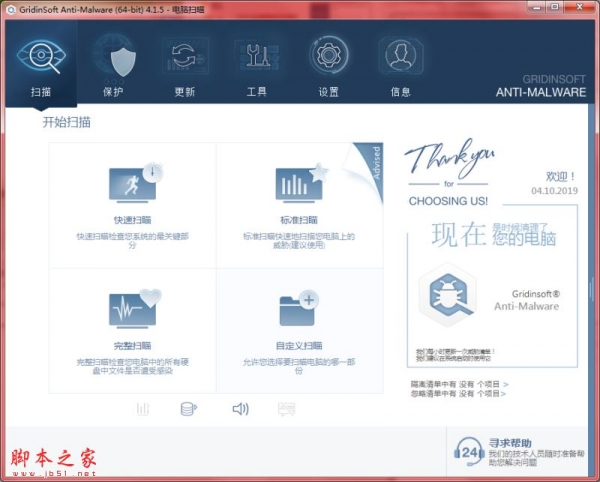Click the custom scan description 允许您选择
Screen dimensions: 600x482
click(x=299, y=366)
